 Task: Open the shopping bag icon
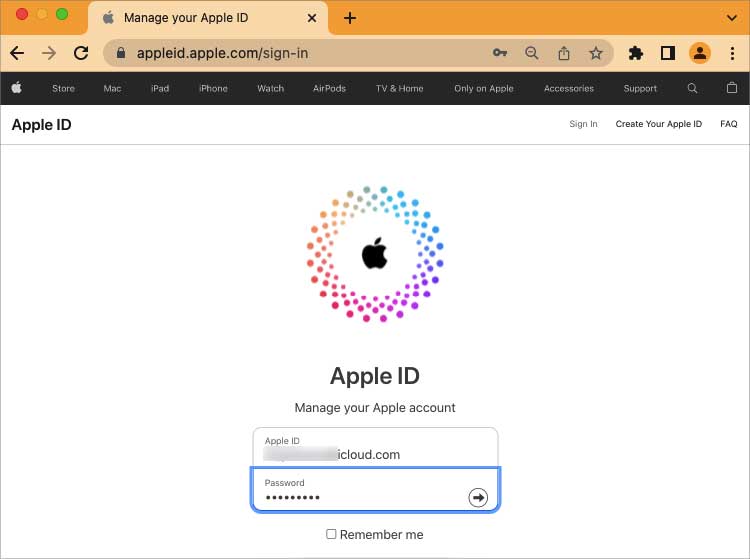click(x=732, y=88)
